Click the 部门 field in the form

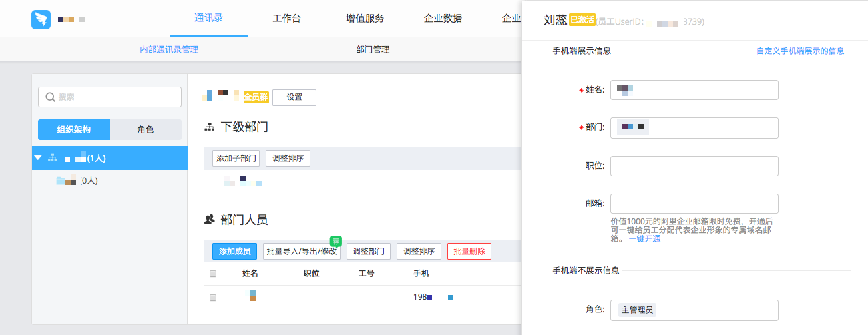tap(694, 127)
